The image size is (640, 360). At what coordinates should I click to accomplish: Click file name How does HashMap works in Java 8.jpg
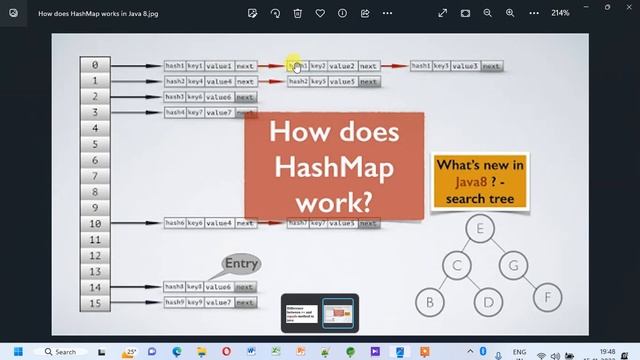[98, 13]
